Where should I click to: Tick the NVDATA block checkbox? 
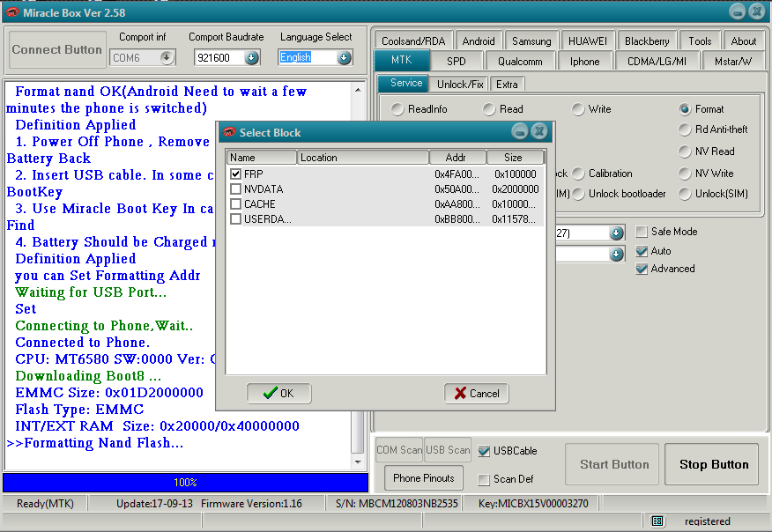tap(235, 189)
